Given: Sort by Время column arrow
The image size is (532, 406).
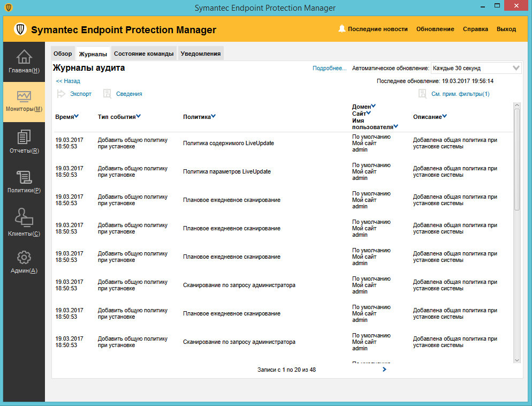Looking at the screenshot, I should pyautogui.click(x=77, y=116).
